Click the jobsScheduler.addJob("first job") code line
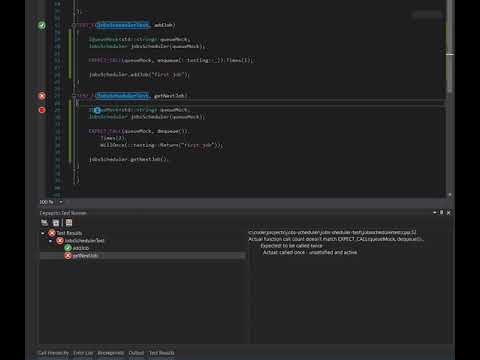 (x=139, y=75)
